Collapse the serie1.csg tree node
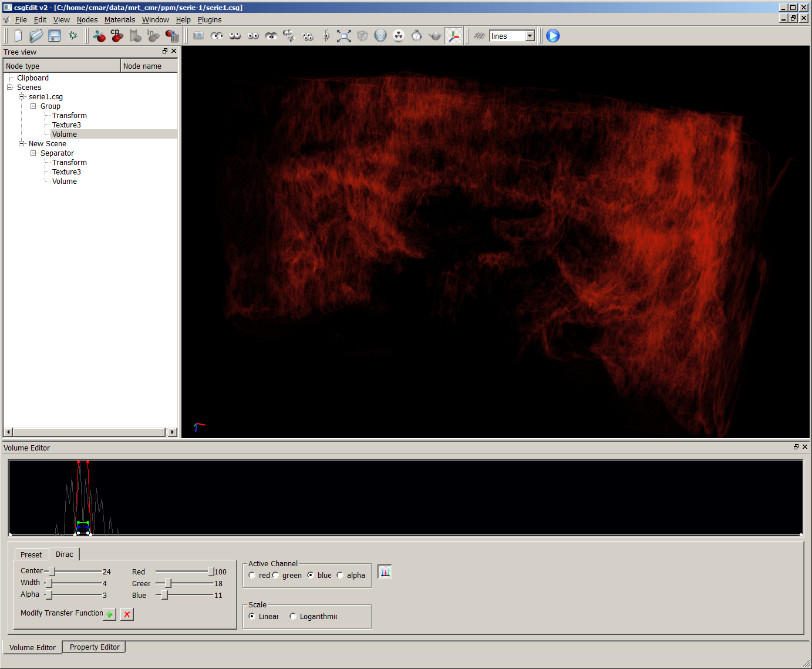This screenshot has width=812, height=669. point(22,97)
